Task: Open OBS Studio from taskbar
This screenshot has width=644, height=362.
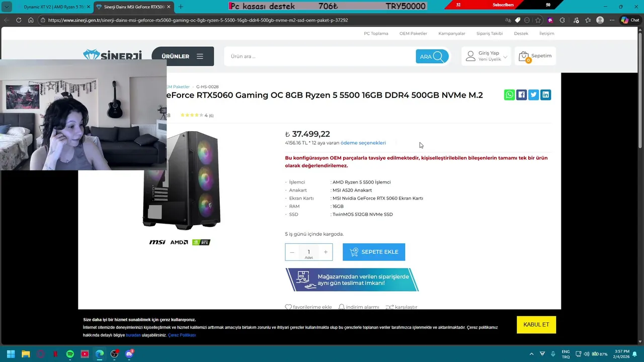Action: coord(115,354)
